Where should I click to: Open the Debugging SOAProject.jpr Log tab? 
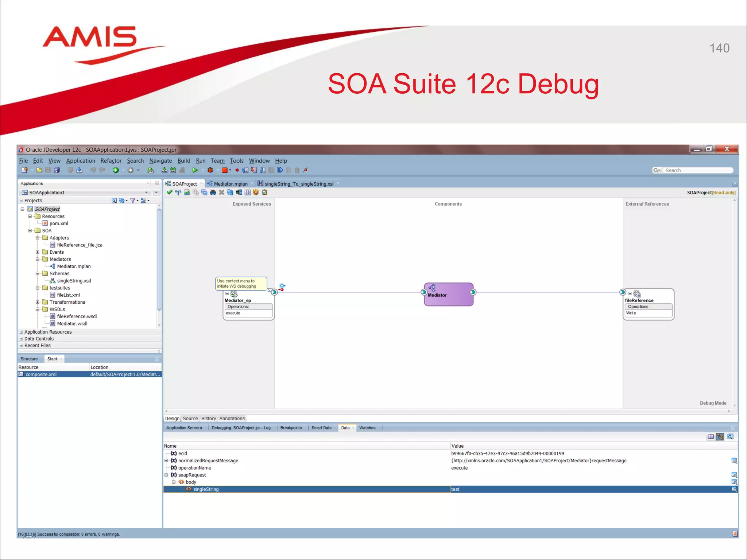(x=241, y=428)
